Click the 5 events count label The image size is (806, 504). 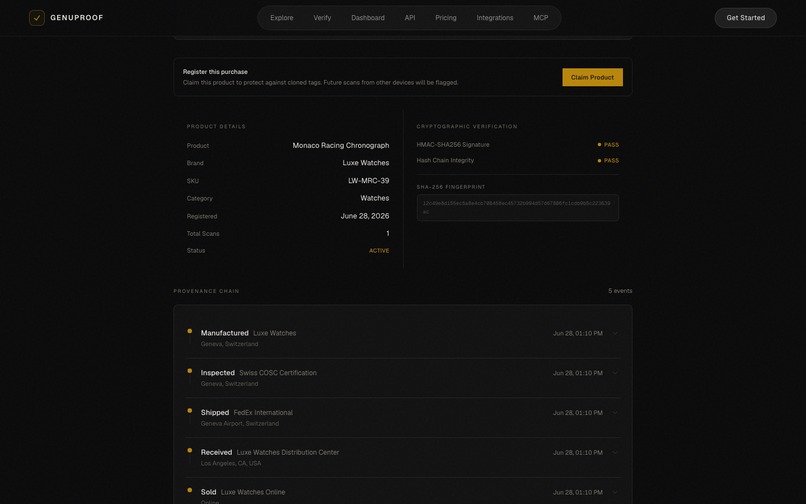click(x=620, y=291)
